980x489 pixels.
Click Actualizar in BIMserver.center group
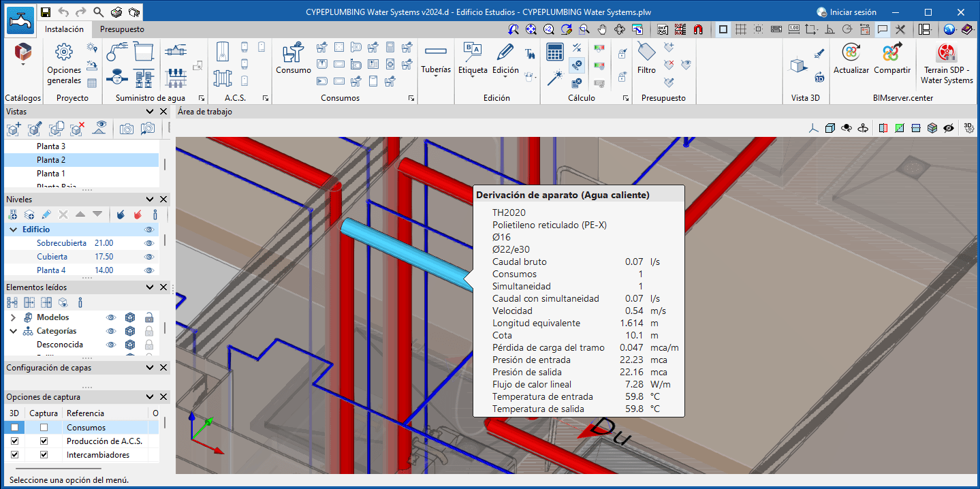pyautogui.click(x=851, y=58)
